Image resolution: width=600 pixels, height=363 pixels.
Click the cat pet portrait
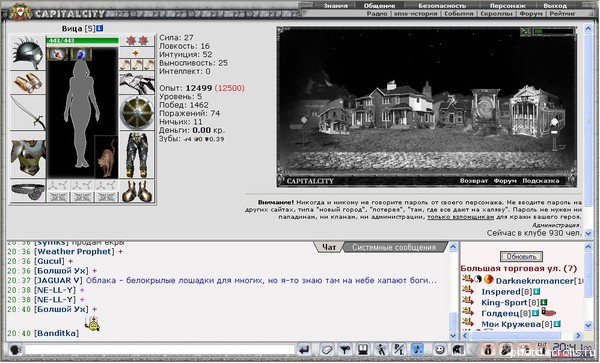pos(106,157)
